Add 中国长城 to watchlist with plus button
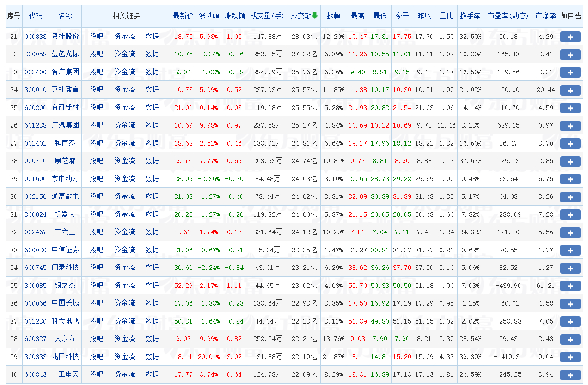 point(570,304)
